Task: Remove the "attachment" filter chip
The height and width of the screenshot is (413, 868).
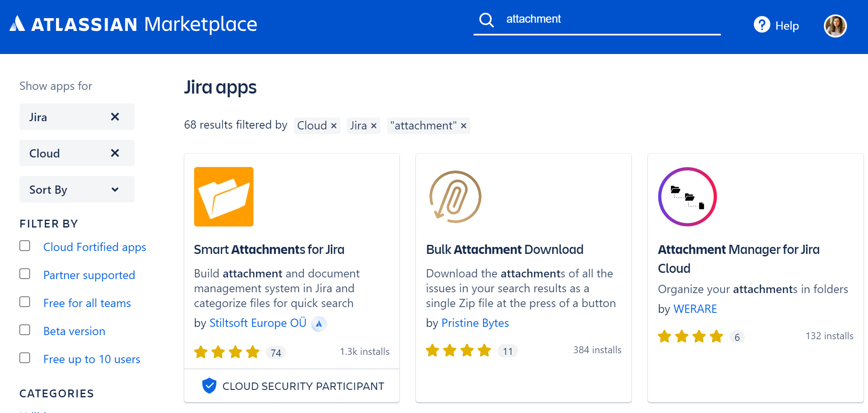Action: coord(464,126)
